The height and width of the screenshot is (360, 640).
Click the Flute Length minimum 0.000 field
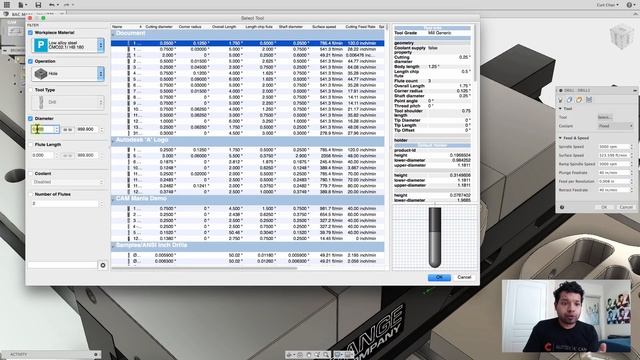(42, 156)
